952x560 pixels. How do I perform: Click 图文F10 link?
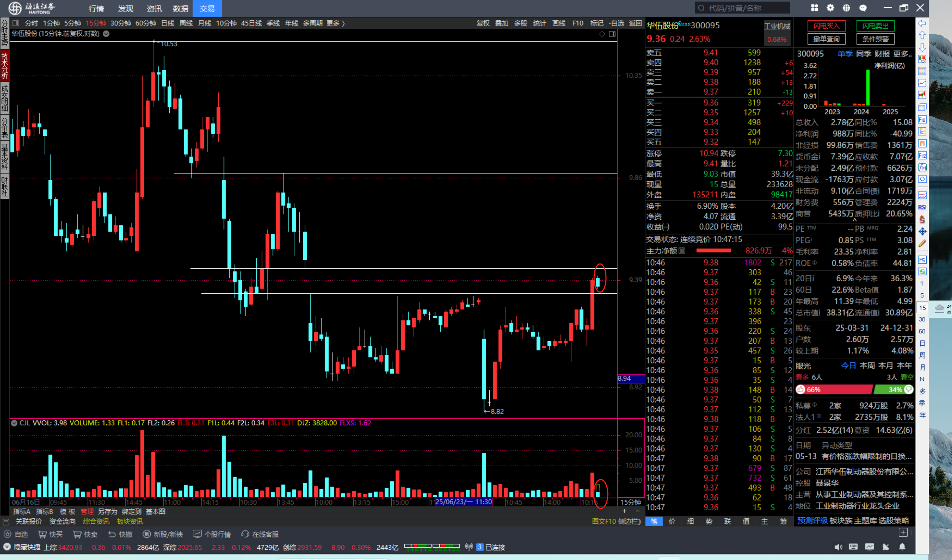coord(604,521)
